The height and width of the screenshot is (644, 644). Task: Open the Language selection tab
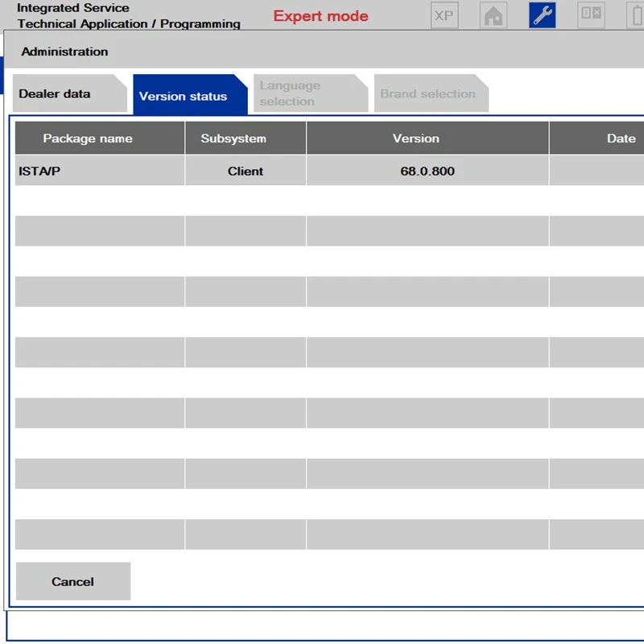[x=311, y=93]
